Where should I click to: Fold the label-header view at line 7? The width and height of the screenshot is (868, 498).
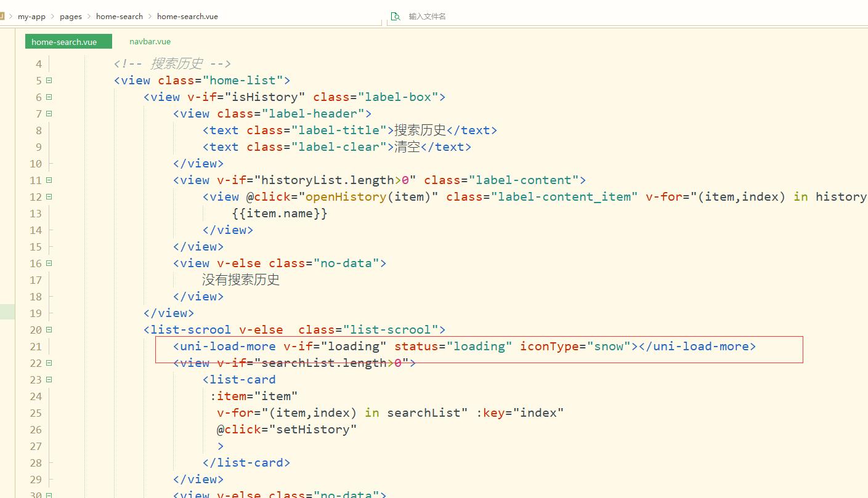(x=49, y=114)
